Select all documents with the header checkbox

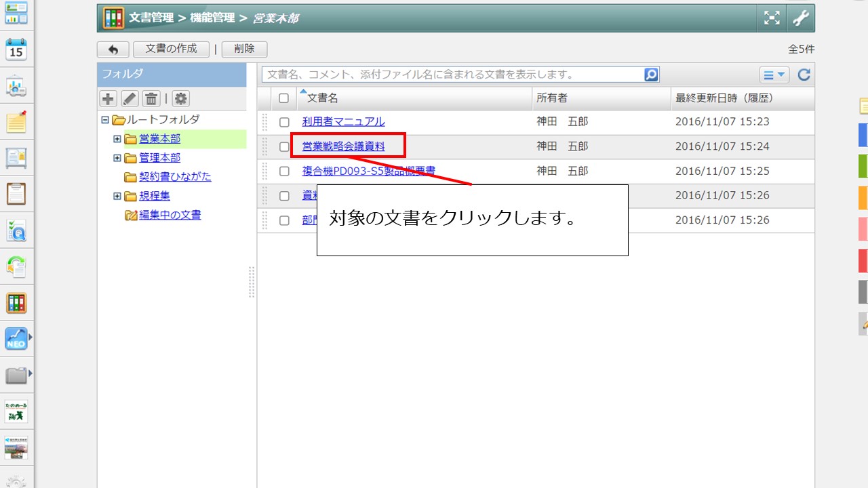coord(283,98)
